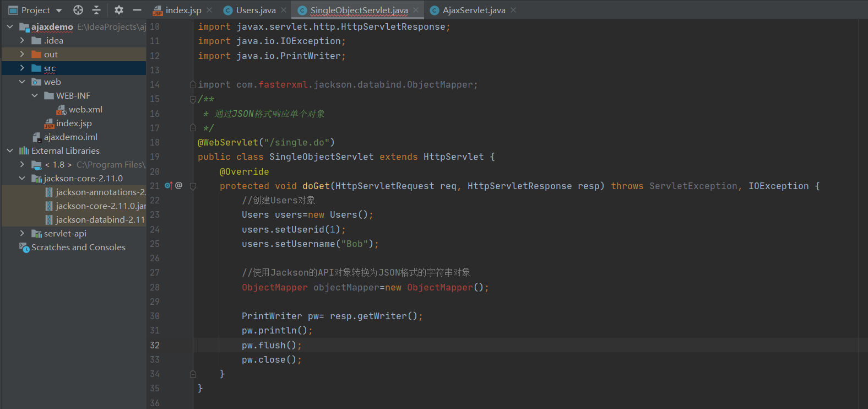The image size is (868, 409).
Task: Collapse the web folder
Action: (22, 82)
